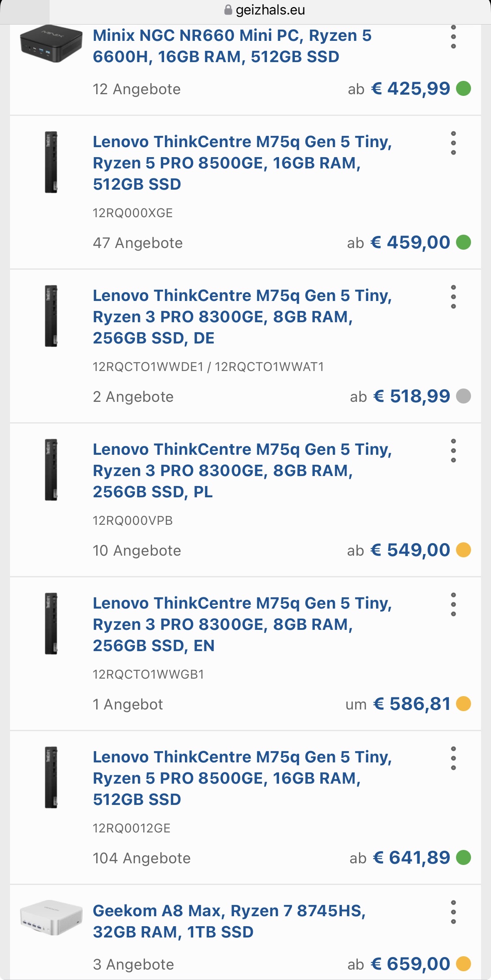Open three-dot menu for ThinkCentre EN model
This screenshot has width=491, height=980.
point(453,604)
